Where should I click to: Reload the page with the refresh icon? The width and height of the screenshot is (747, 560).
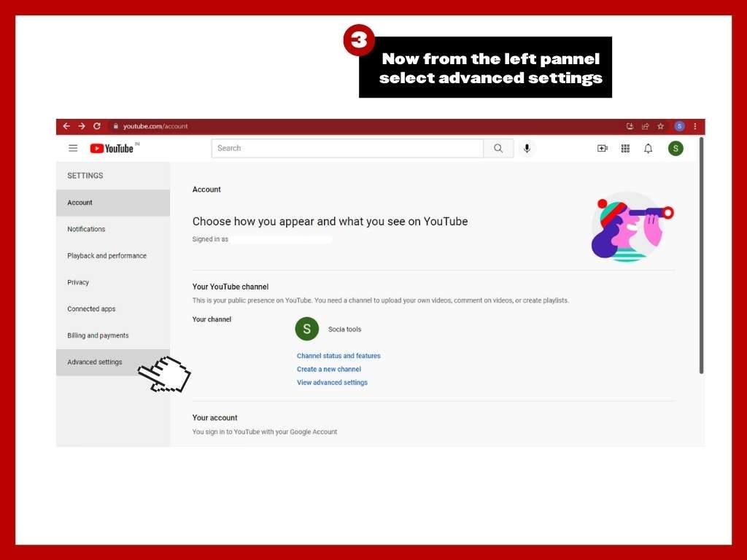click(x=97, y=126)
